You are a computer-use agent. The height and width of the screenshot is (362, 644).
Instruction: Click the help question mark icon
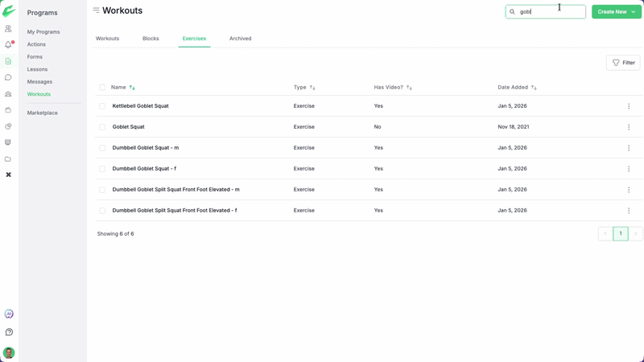pyautogui.click(x=9, y=332)
